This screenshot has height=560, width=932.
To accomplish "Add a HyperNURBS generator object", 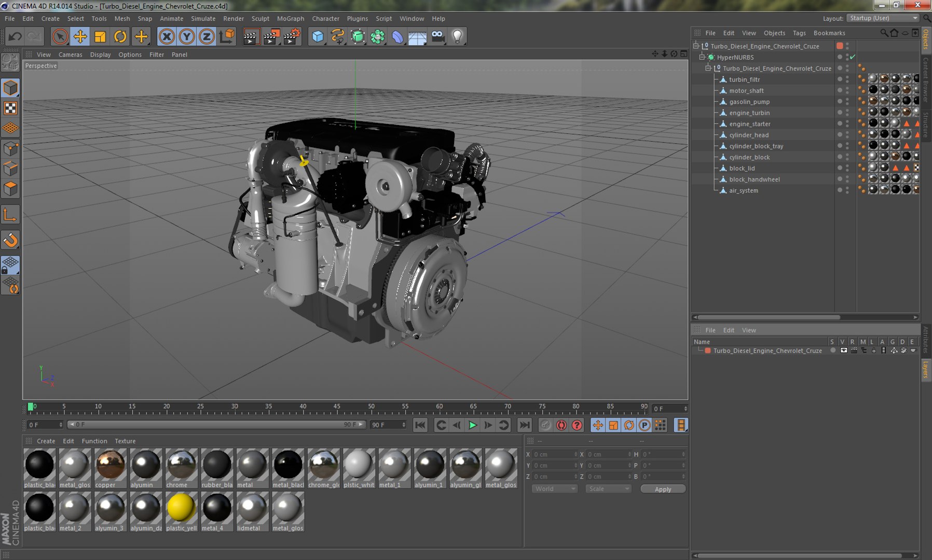I will click(x=358, y=36).
